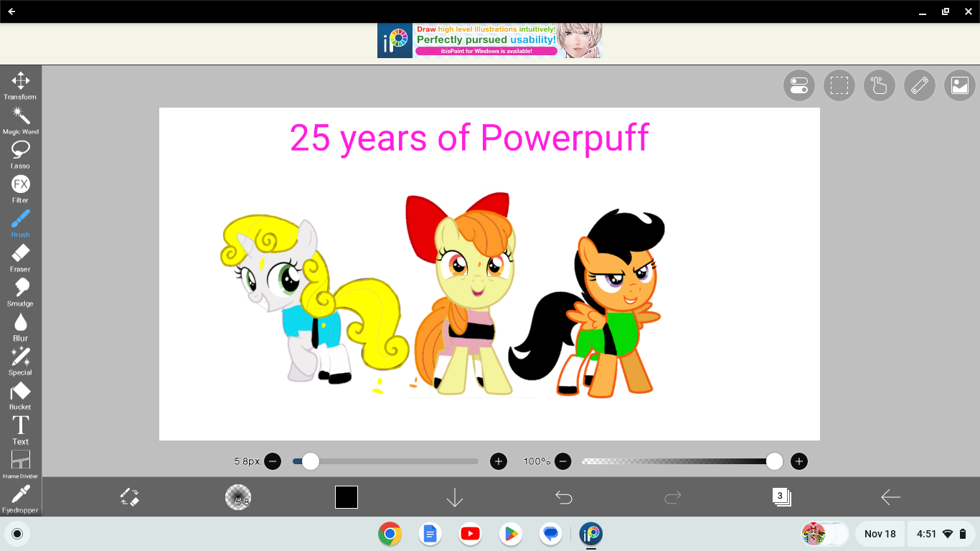980x551 pixels.
Task: Increase brush thickness with plus button
Action: pos(499,461)
